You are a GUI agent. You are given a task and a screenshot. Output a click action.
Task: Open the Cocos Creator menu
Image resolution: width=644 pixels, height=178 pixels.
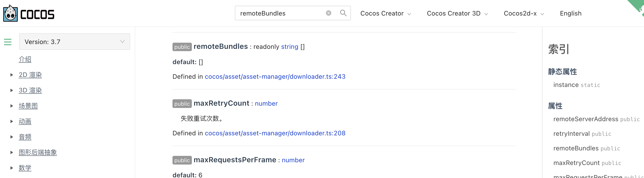[385, 13]
